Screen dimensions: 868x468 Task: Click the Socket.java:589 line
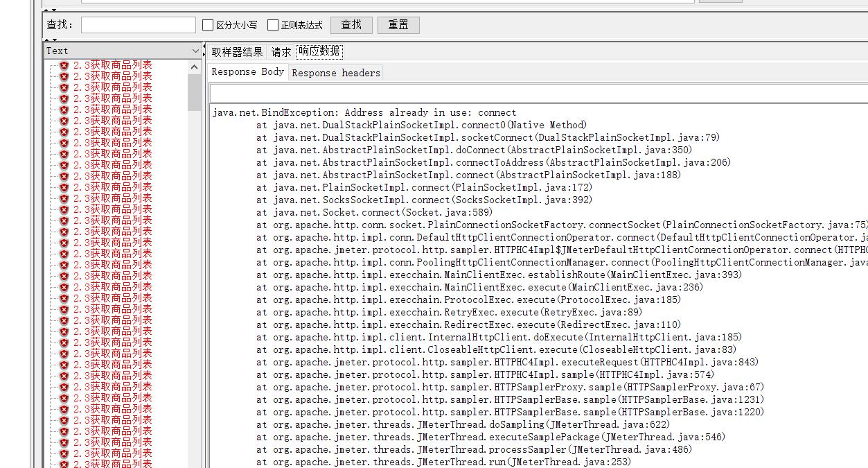374,212
